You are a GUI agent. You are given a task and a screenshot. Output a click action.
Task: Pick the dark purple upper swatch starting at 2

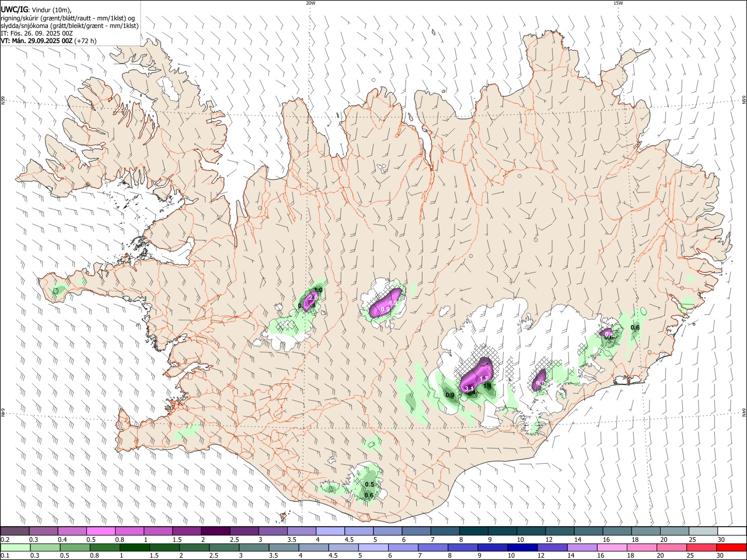coord(215,531)
